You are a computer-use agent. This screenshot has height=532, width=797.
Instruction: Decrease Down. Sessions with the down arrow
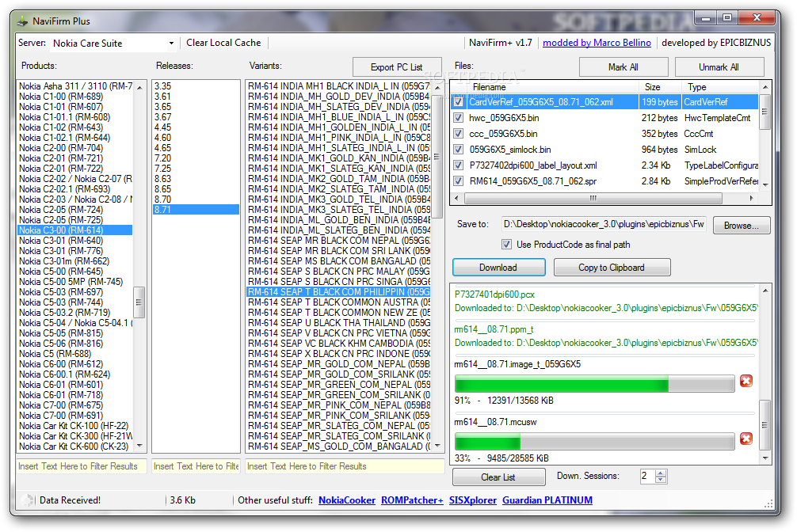pos(660,480)
